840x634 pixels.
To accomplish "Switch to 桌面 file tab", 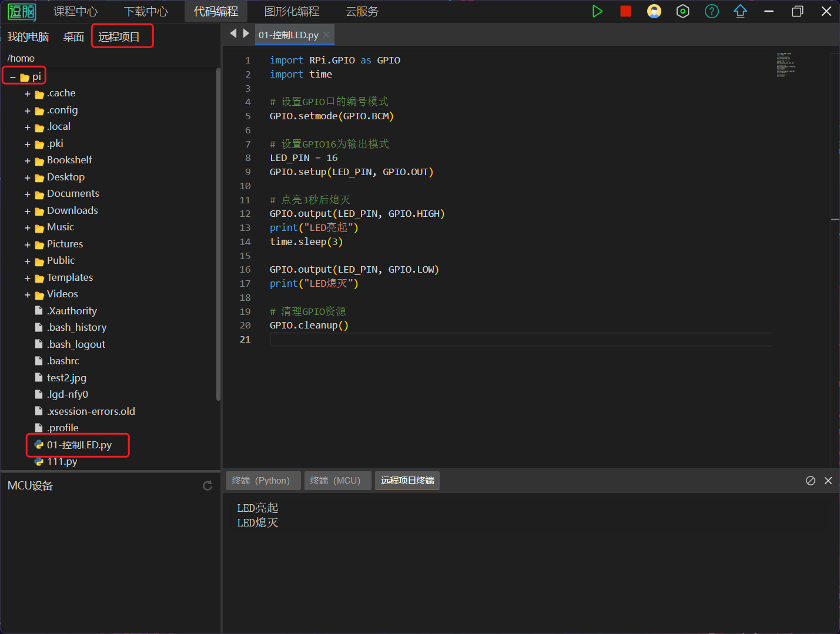I will coord(73,37).
